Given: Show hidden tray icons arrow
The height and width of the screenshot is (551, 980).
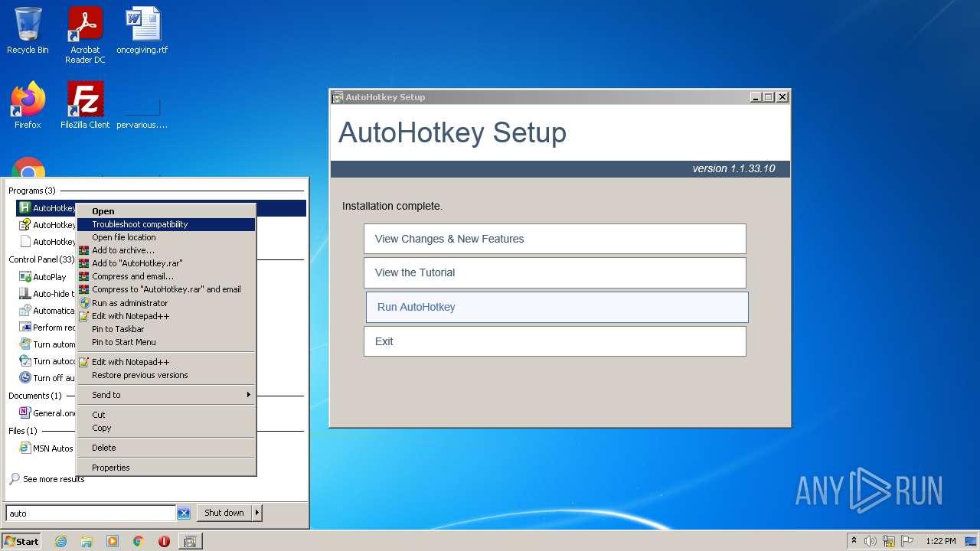Looking at the screenshot, I should point(854,541).
